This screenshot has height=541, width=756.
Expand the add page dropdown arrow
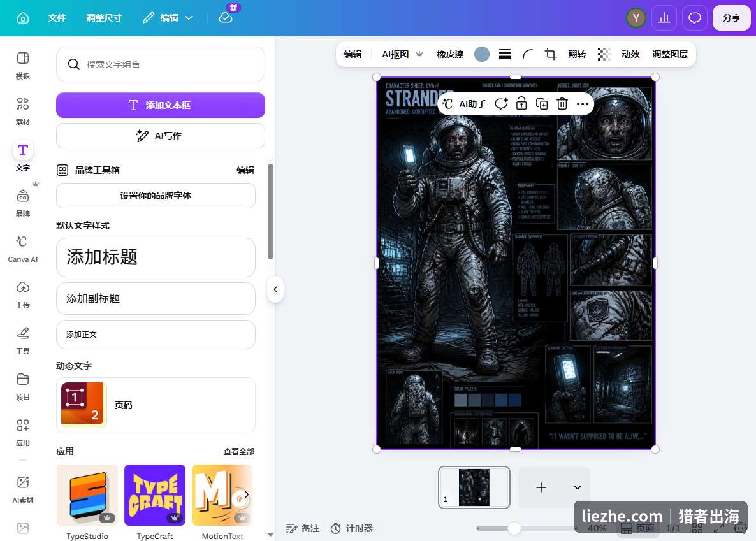coord(577,487)
